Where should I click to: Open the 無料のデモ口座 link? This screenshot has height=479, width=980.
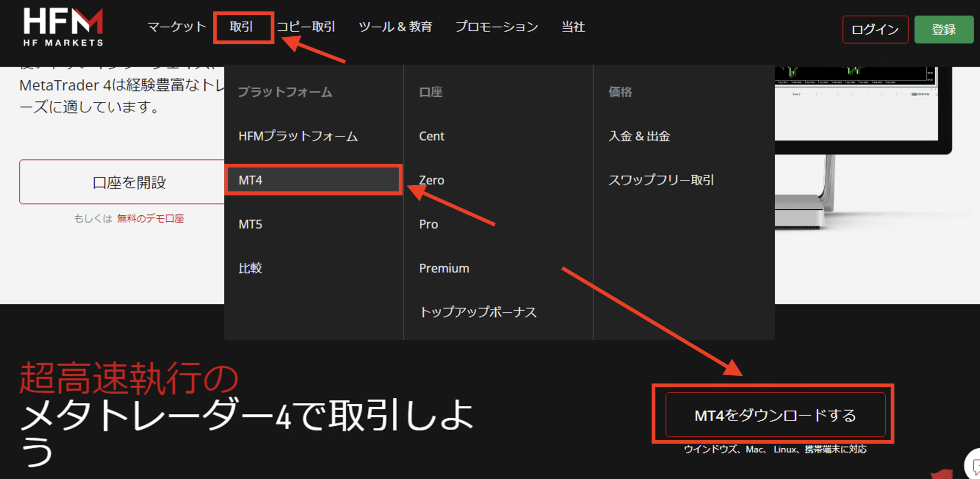point(151,218)
